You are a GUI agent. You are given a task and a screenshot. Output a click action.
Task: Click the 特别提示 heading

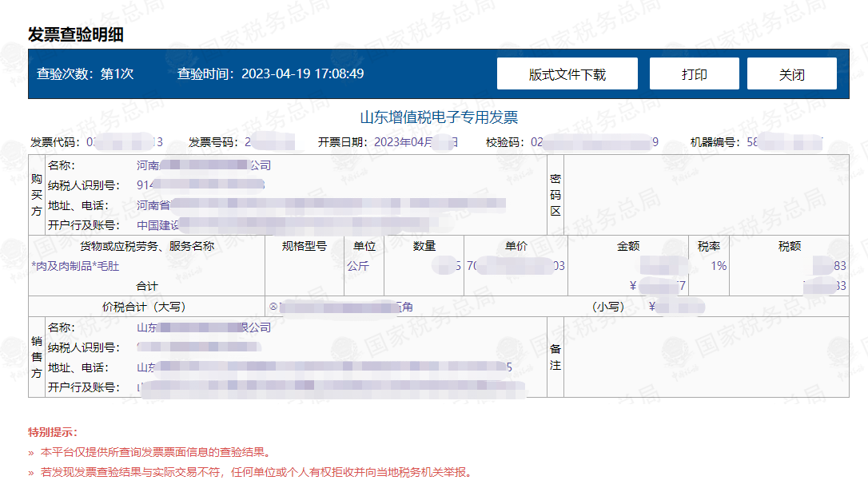53,432
